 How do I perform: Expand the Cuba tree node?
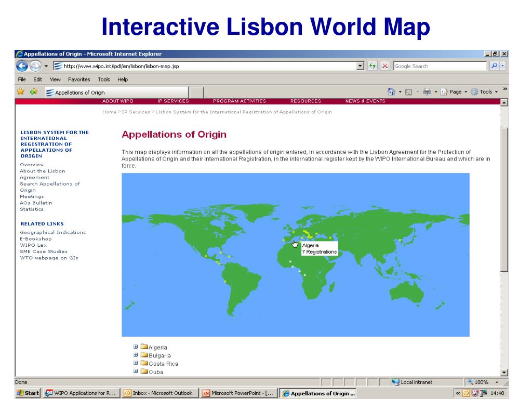coord(136,371)
